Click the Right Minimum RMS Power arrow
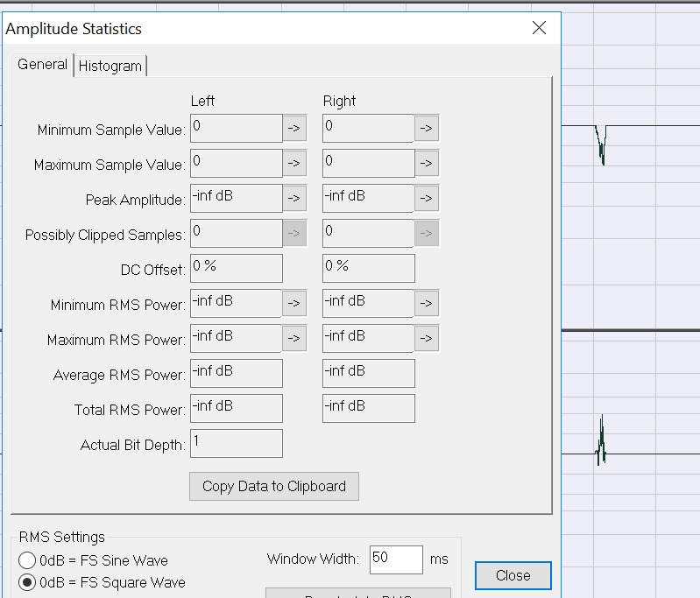700x598 pixels. click(426, 304)
